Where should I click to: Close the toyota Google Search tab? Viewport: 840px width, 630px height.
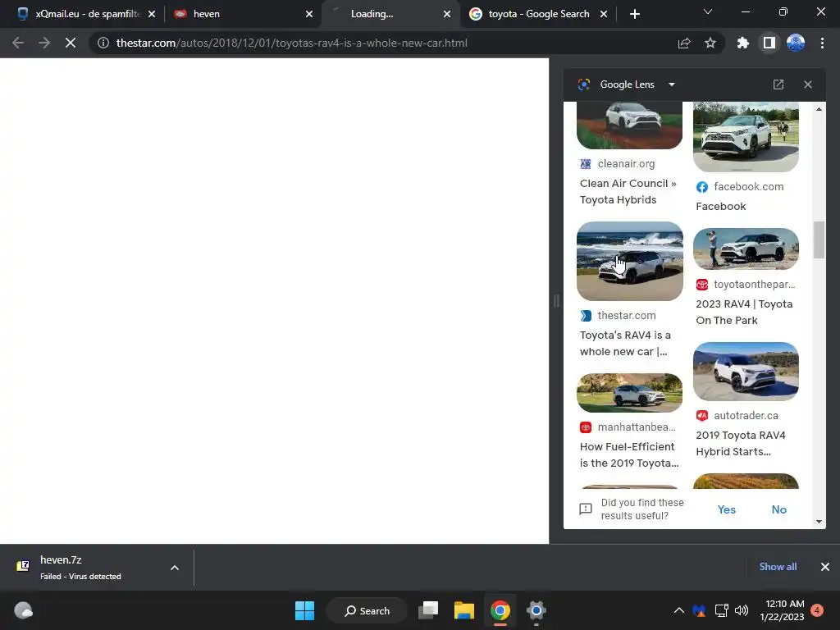[x=604, y=14]
